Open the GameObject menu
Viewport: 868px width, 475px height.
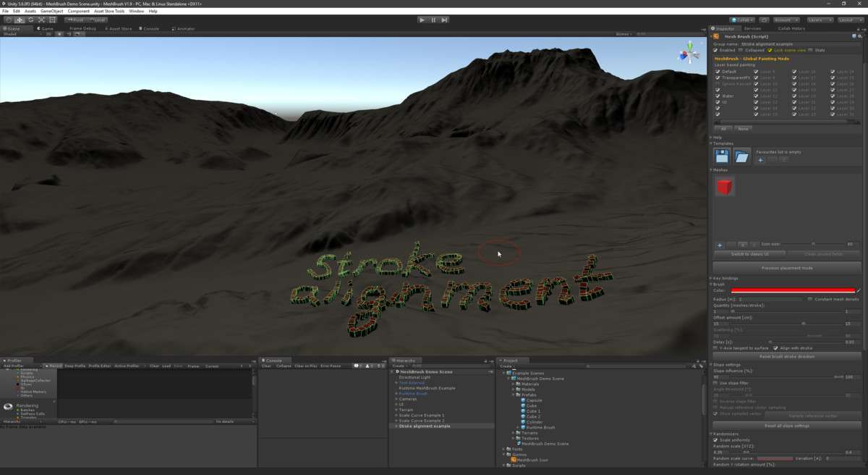click(x=51, y=12)
